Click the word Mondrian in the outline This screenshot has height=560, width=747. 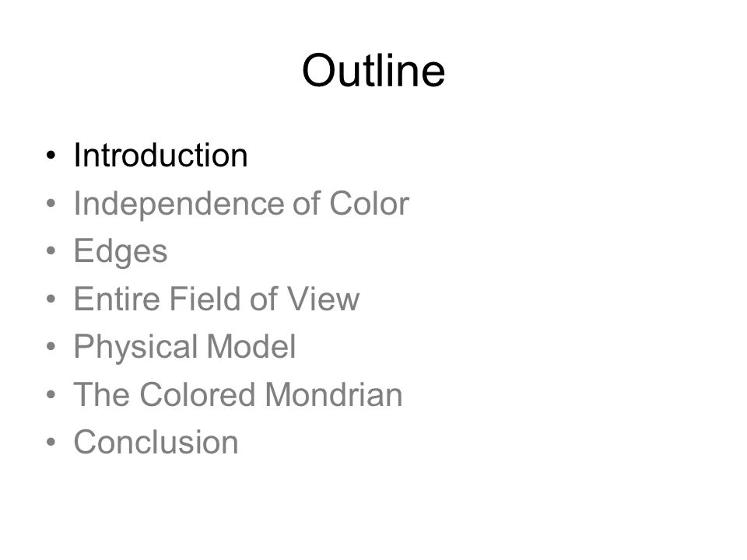[334, 394]
